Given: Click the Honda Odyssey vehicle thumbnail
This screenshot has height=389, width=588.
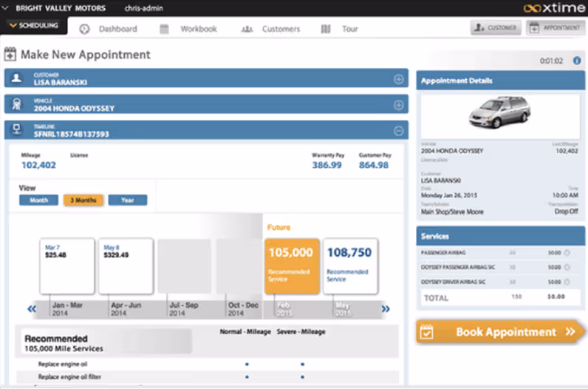Looking at the screenshot, I should coord(500,112).
